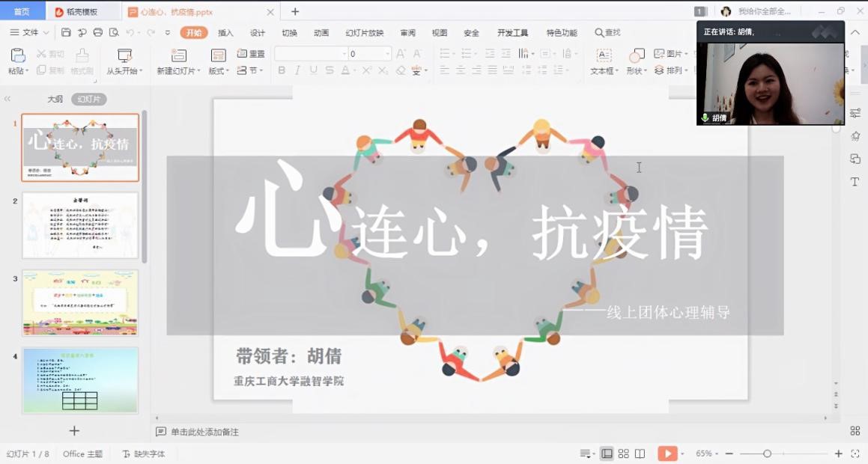
Task: Open the 插入 ribbon tab
Action: [x=225, y=33]
